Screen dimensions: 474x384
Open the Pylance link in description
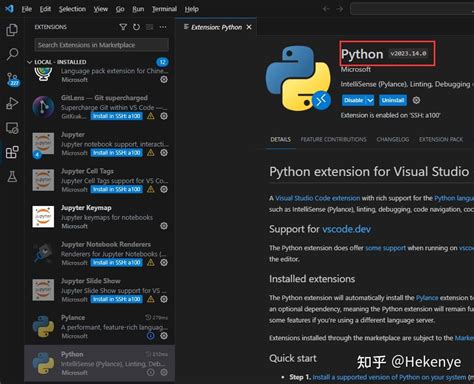point(427,298)
